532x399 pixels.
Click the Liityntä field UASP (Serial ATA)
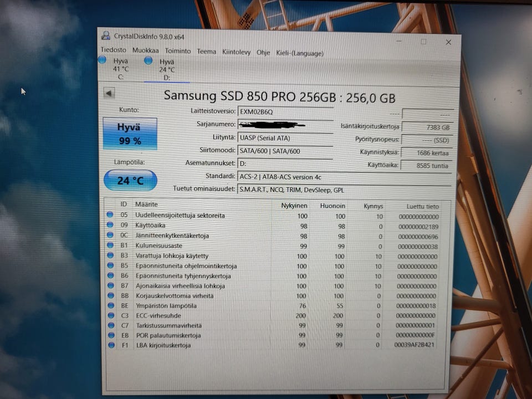tap(285, 138)
